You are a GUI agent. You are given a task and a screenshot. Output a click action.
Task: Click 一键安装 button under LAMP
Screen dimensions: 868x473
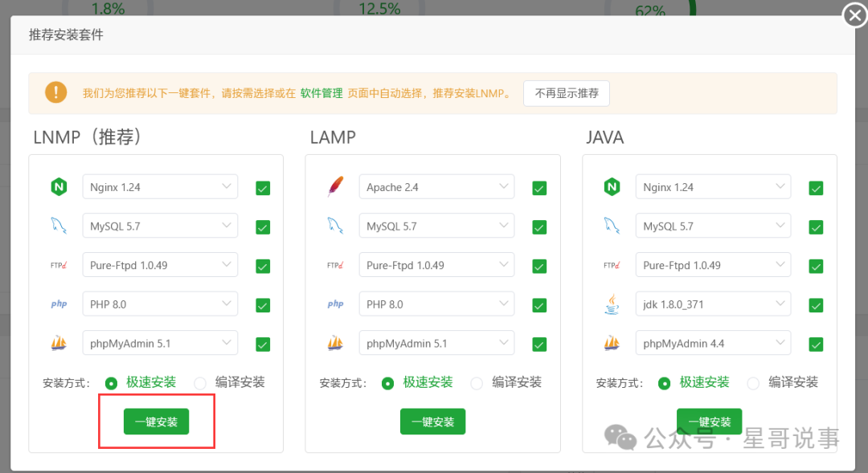click(433, 422)
